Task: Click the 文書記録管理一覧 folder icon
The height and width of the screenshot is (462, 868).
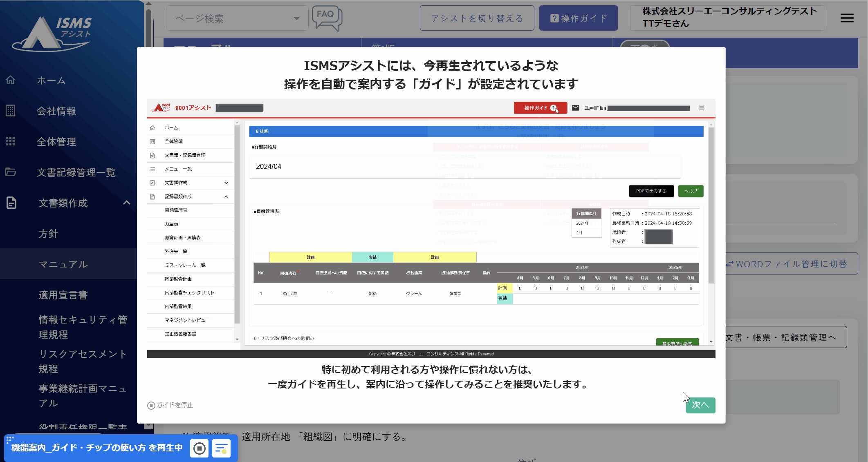Action: point(11,172)
